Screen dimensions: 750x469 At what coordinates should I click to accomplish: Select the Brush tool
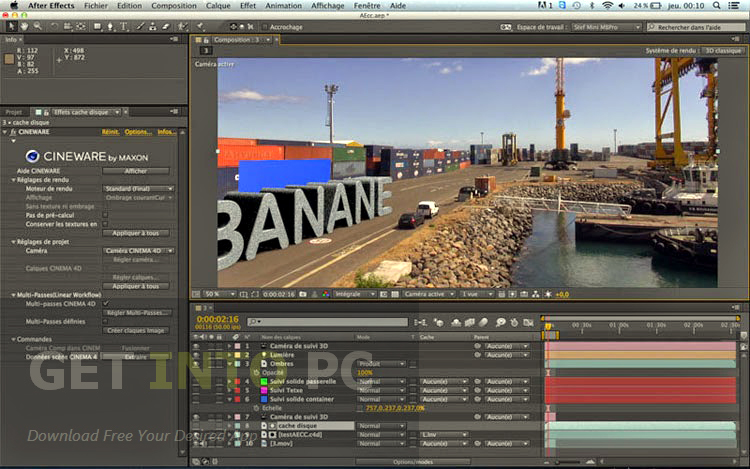coord(140,27)
